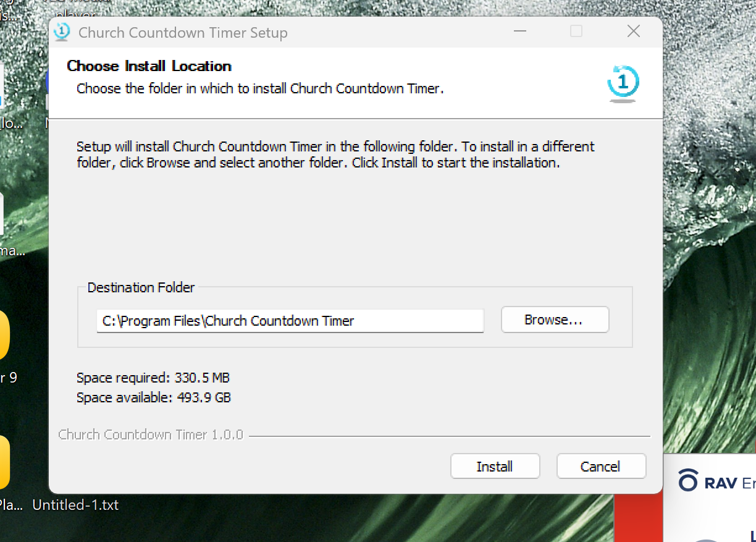Select the path text 'C:\Program Files\Church Countdown Timer'
The width and height of the screenshot is (756, 542).
(x=228, y=321)
